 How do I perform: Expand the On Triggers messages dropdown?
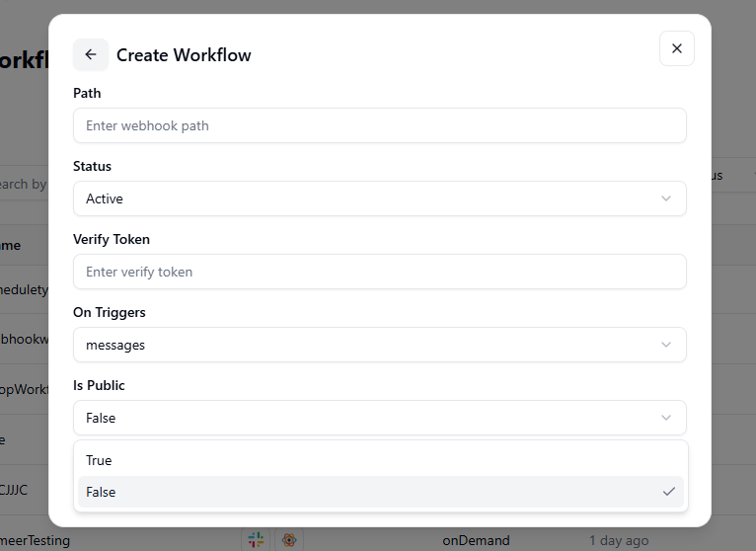pyautogui.click(x=379, y=345)
